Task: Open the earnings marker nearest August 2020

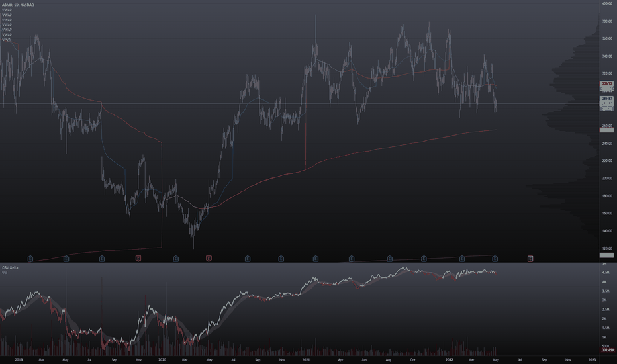Action: coord(248,259)
